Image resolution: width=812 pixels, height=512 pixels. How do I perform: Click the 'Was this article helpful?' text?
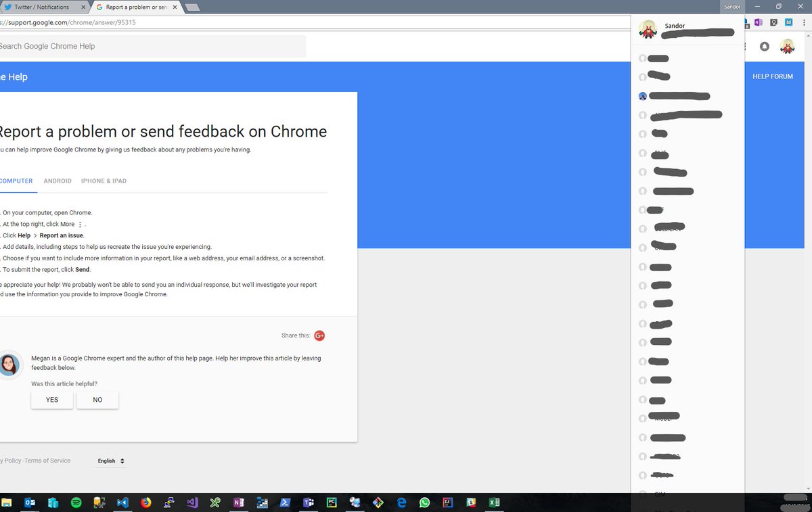[x=64, y=384]
